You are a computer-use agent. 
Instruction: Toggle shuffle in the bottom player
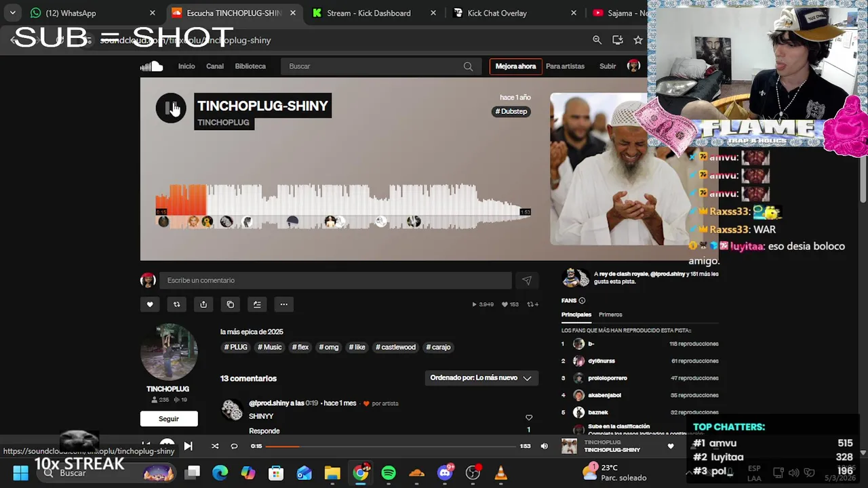pyautogui.click(x=215, y=446)
